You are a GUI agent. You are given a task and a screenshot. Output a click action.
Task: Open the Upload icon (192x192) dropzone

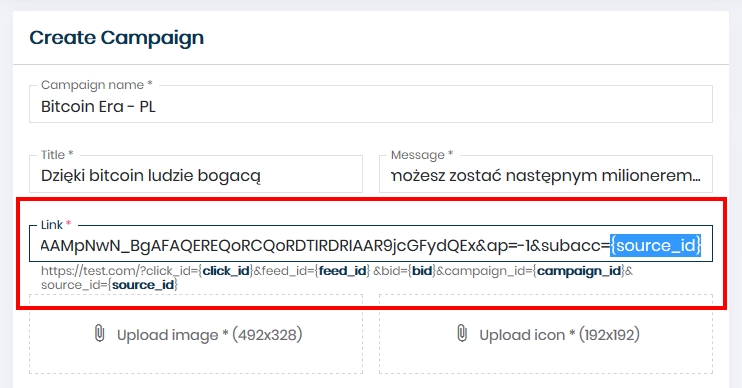point(546,334)
